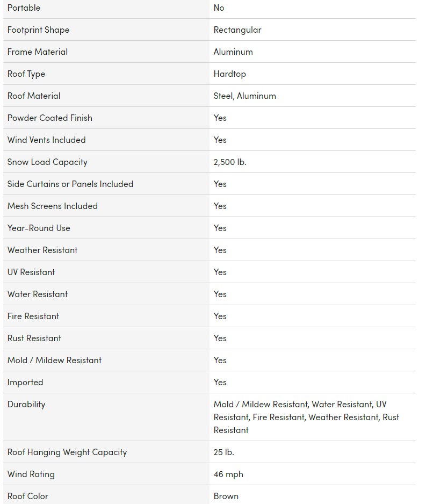Select the "Hardtop" roof type value

[229, 74]
